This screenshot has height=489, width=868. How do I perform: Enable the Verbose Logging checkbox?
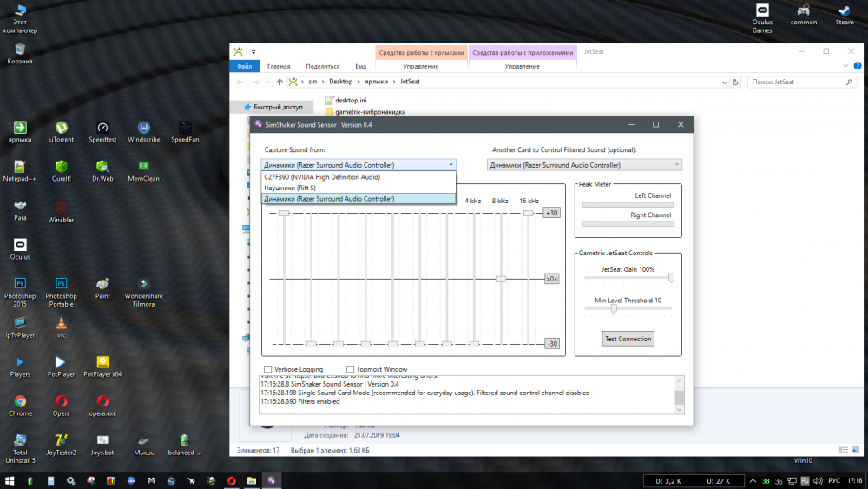point(268,369)
